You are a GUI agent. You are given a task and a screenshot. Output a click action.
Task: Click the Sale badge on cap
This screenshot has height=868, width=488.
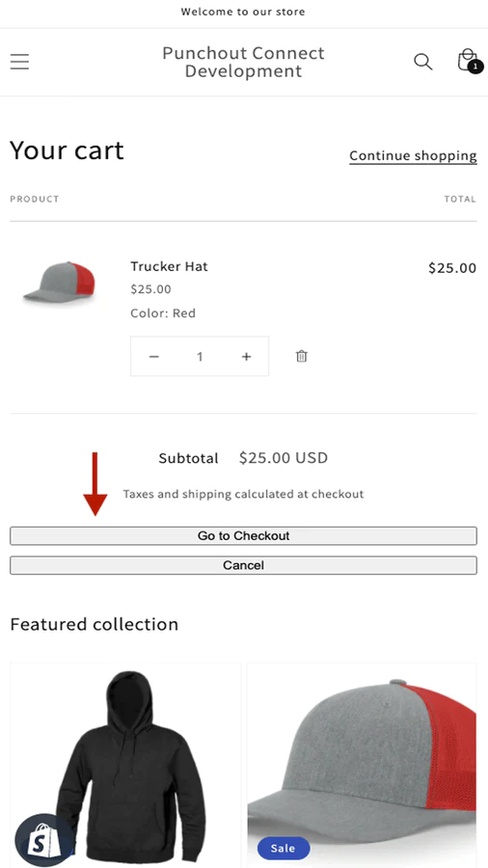coord(284,848)
